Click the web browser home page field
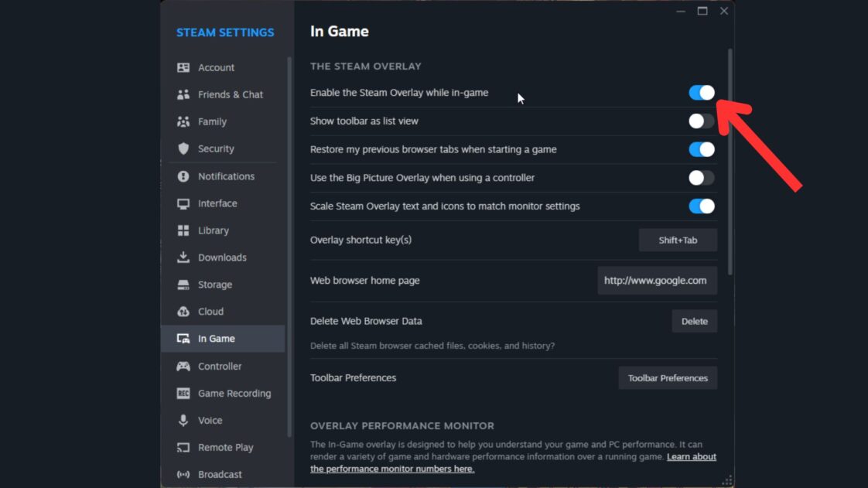The height and width of the screenshot is (488, 868). [x=657, y=280]
